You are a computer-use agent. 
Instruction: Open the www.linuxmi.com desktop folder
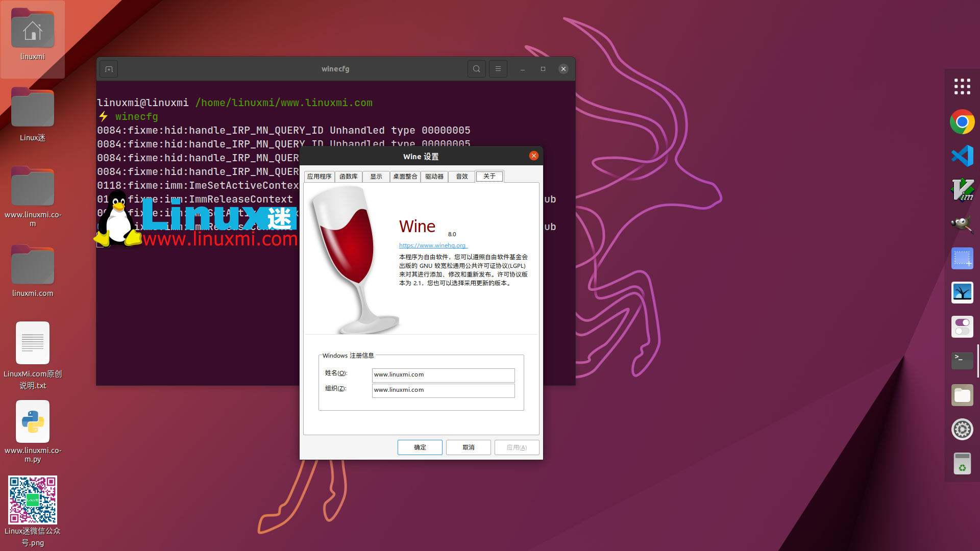click(x=33, y=186)
